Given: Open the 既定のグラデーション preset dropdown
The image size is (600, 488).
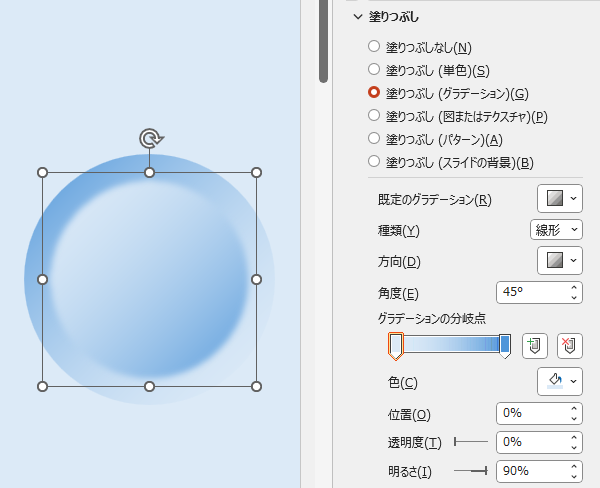Looking at the screenshot, I should pyautogui.click(x=560, y=199).
